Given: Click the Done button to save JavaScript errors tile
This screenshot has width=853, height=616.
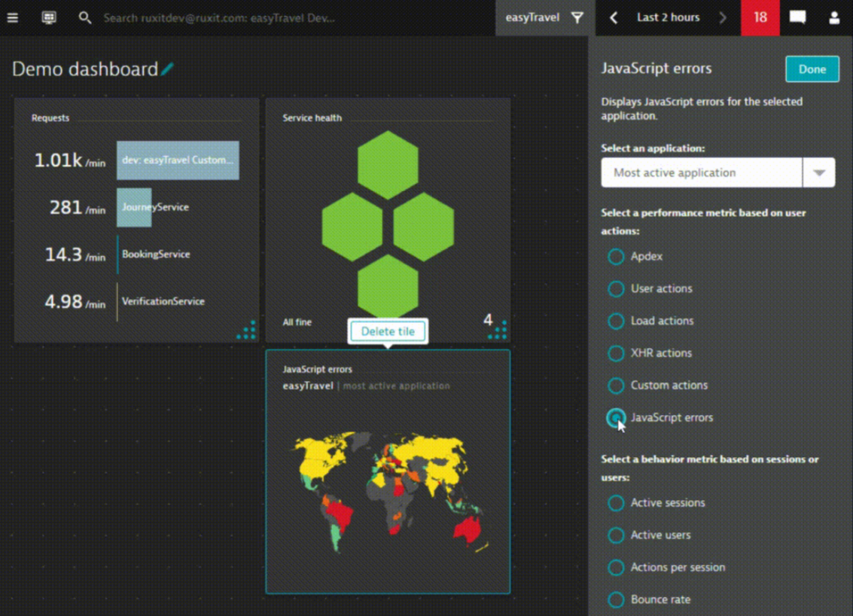Looking at the screenshot, I should [x=812, y=69].
